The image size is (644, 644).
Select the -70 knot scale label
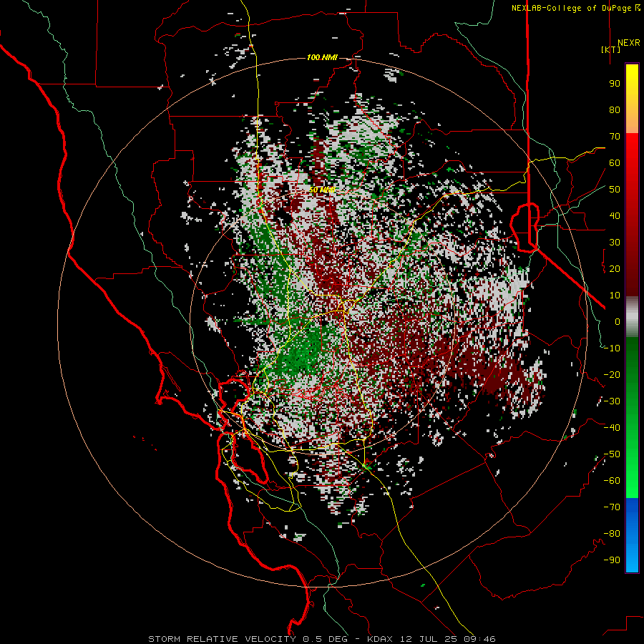pyautogui.click(x=612, y=507)
